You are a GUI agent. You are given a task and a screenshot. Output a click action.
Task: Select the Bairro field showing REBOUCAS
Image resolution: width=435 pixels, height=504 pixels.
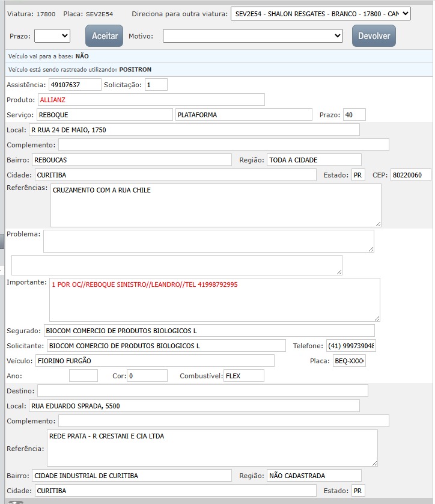pyautogui.click(x=132, y=160)
